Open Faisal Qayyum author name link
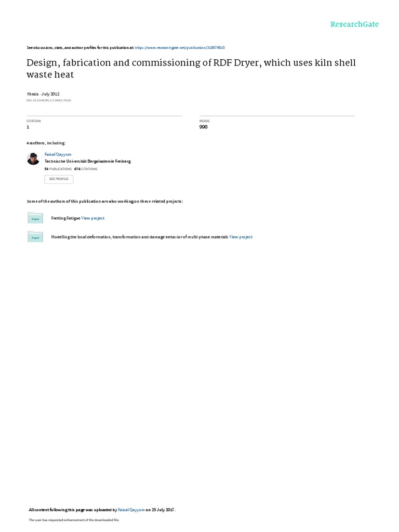Viewport: 399px width, 532px height. (x=58, y=154)
